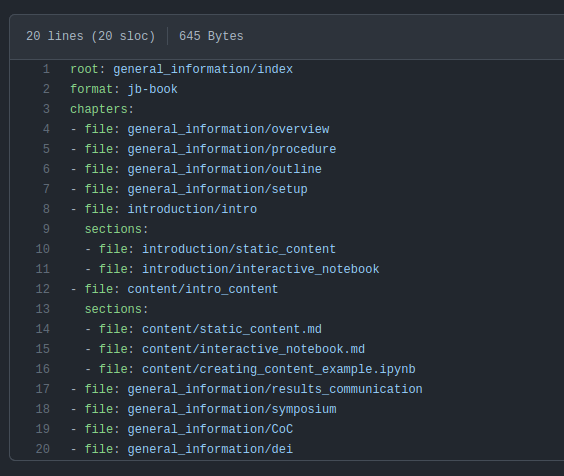Image resolution: width=564 pixels, height=476 pixels.
Task: Click 'general_information/overview' file path
Action: [x=228, y=129]
